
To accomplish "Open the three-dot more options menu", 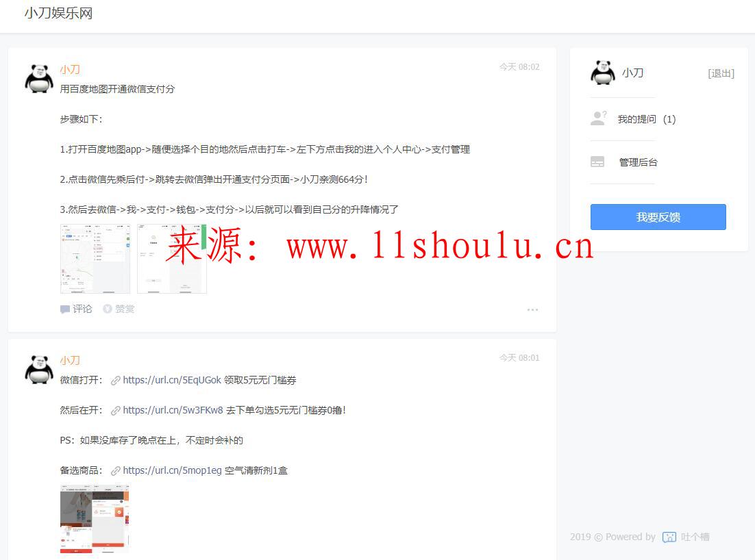I will coord(532,310).
